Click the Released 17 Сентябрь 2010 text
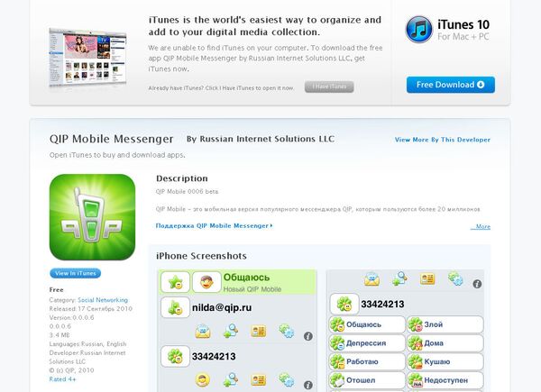541x392 pixels. 91,308
